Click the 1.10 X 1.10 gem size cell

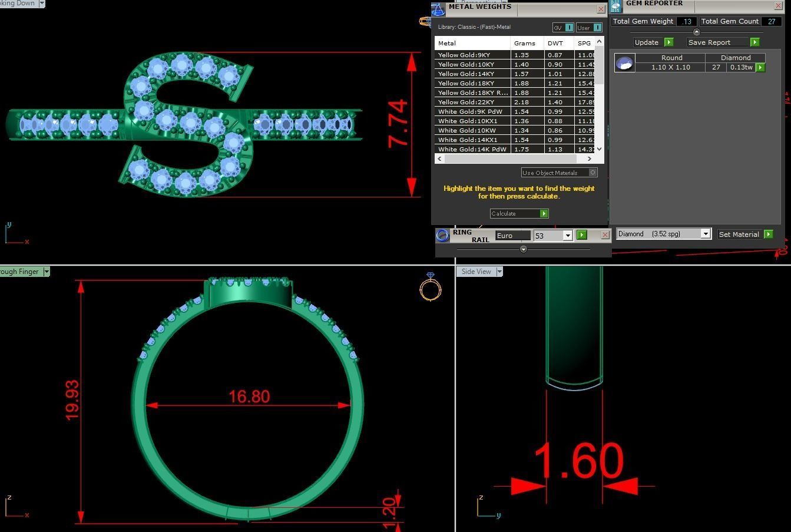[x=670, y=67]
